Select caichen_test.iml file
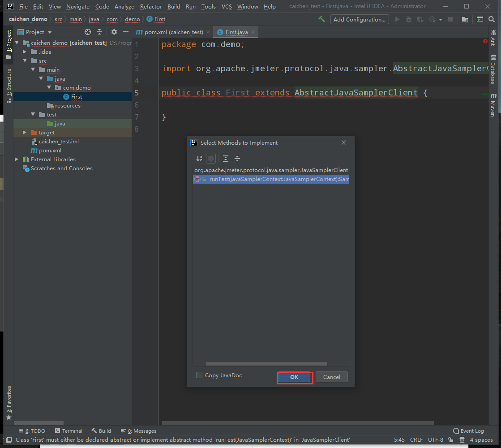 55,141
